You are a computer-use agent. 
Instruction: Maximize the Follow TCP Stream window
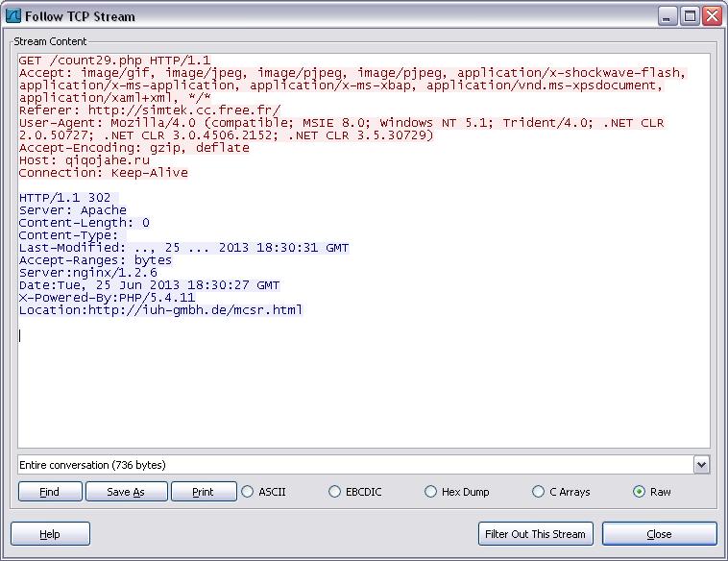[690, 16]
